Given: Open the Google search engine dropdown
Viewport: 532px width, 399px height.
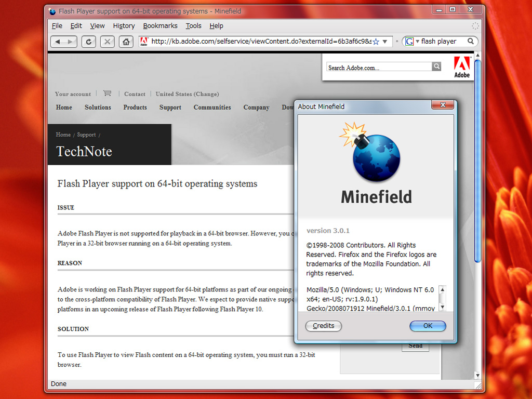Looking at the screenshot, I should pos(411,42).
